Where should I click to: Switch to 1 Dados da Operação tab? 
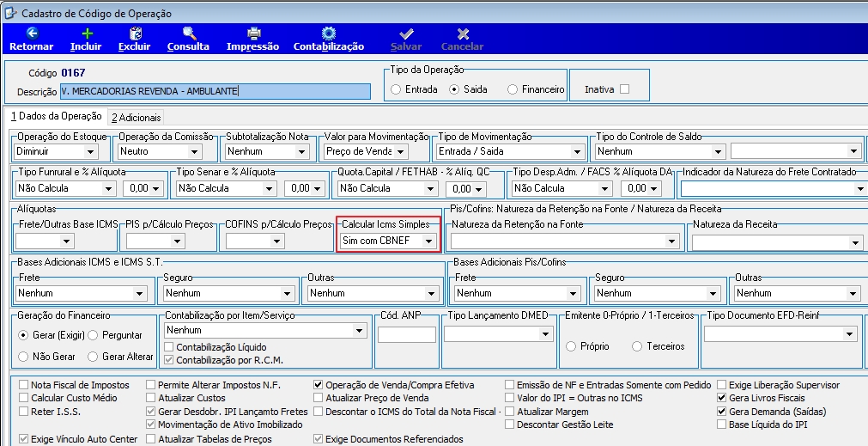[57, 116]
